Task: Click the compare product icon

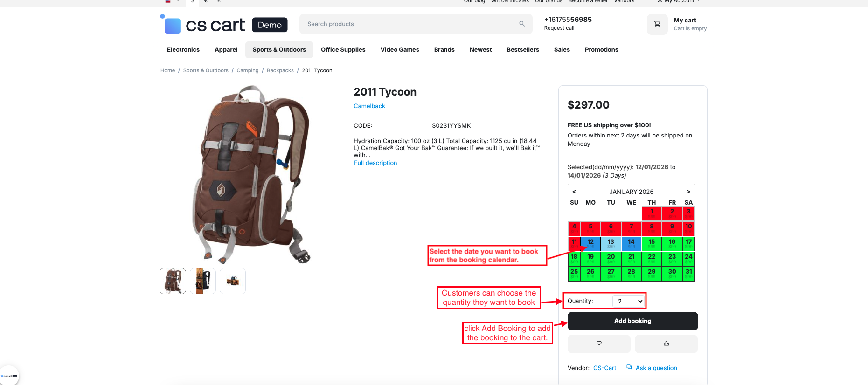Action: pyautogui.click(x=666, y=344)
